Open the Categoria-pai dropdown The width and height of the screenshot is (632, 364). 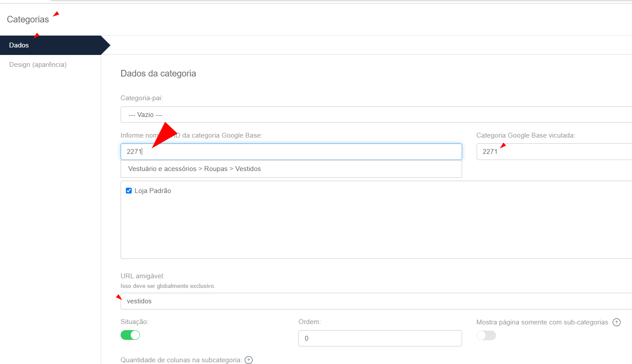(x=376, y=114)
